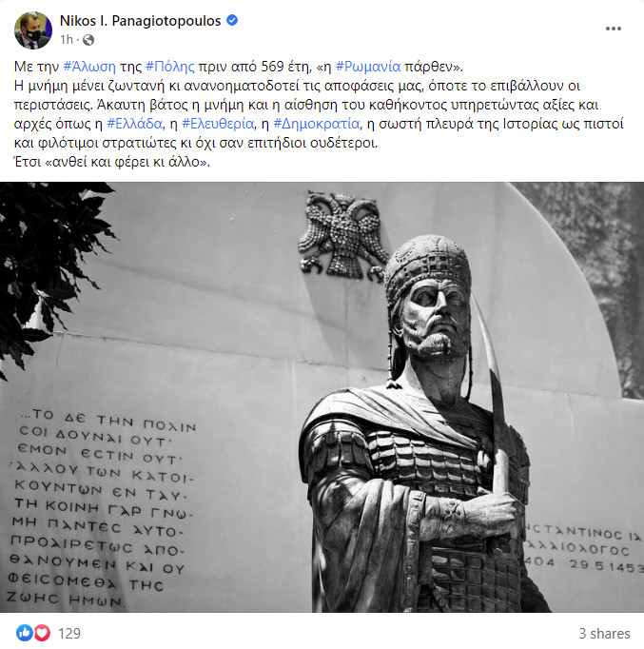
Task: Open the Nikos I. Panagiotopoulos profile name
Action: point(140,21)
